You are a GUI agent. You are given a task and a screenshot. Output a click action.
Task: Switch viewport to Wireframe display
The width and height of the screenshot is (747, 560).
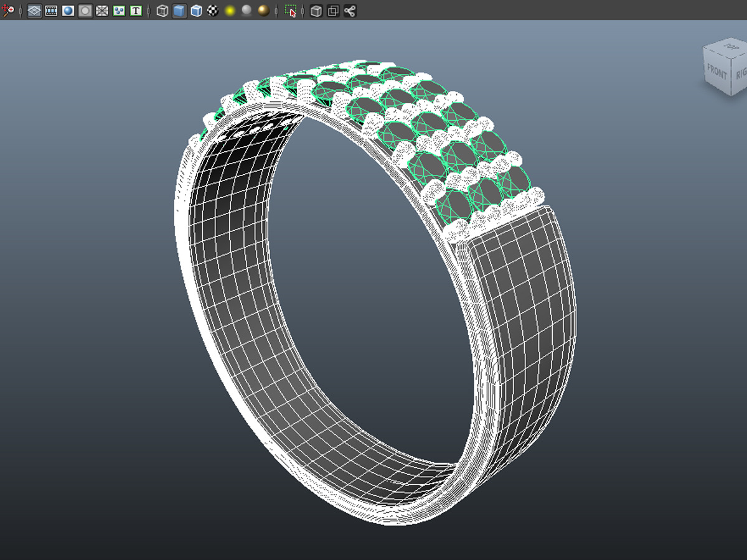pos(162,11)
